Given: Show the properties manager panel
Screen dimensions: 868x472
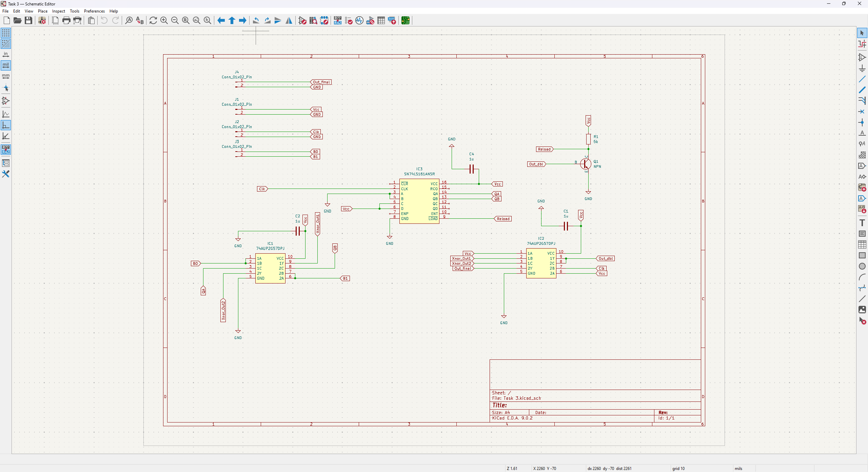Looking at the screenshot, I should pyautogui.click(x=6, y=174).
